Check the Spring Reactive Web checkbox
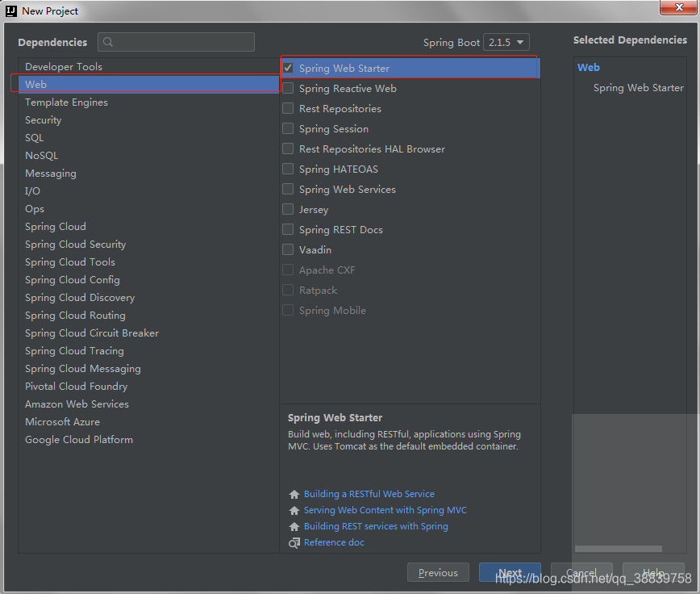Image resolution: width=700 pixels, height=594 pixels. pos(288,88)
